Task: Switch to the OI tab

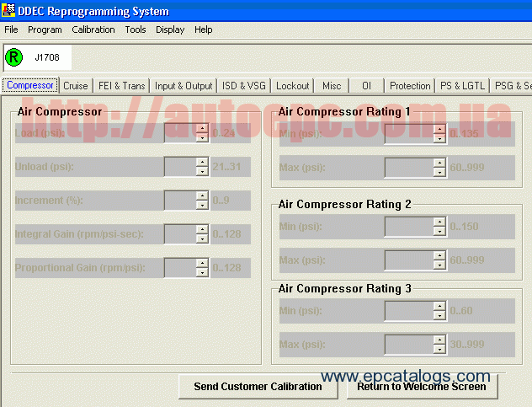Action: pyautogui.click(x=366, y=86)
